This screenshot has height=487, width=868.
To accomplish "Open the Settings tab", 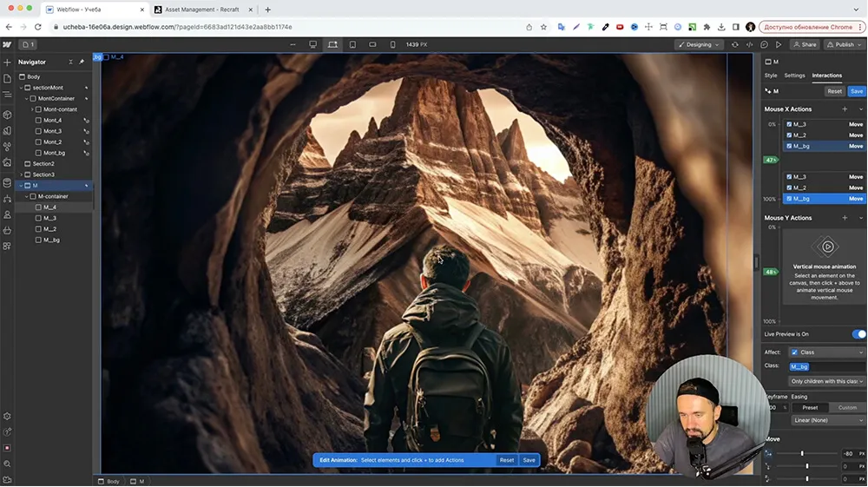I will tap(794, 76).
